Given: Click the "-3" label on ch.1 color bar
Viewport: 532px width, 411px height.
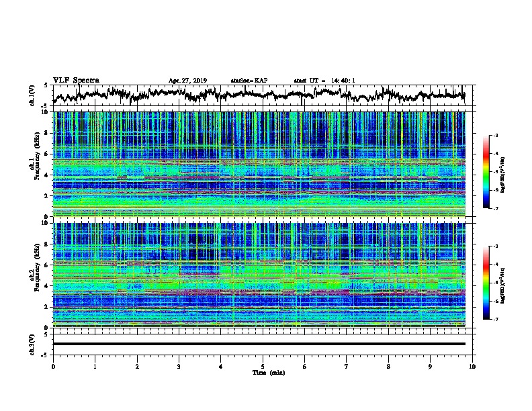Looking at the screenshot, I should coord(496,136).
